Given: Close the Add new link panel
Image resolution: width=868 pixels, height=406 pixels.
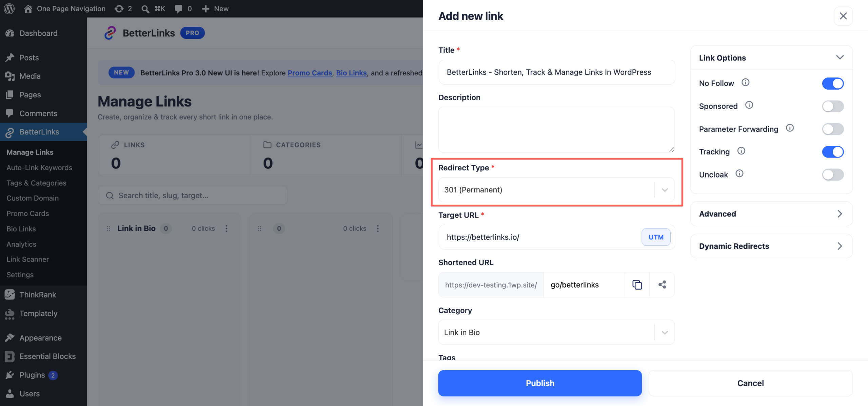Looking at the screenshot, I should tap(843, 16).
